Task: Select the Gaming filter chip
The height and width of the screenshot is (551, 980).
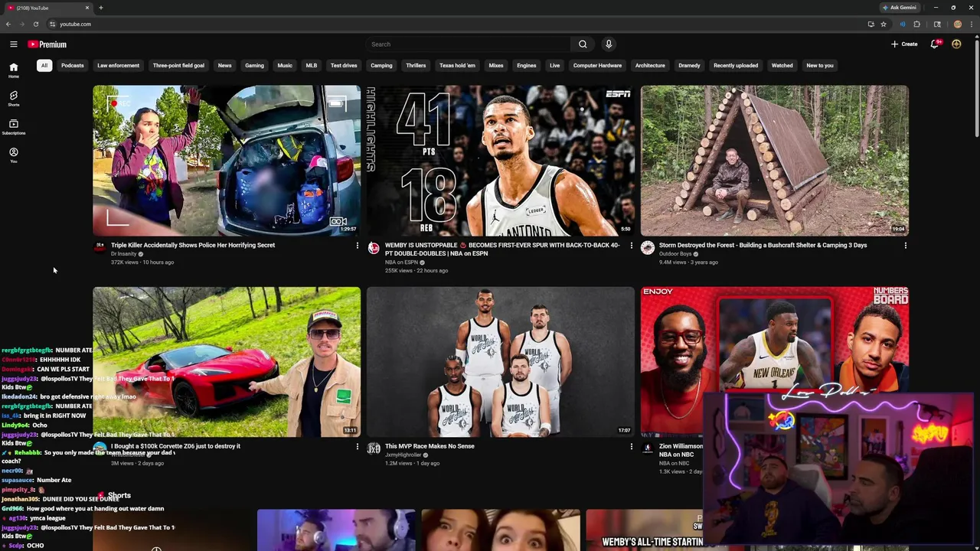Action: (254, 66)
